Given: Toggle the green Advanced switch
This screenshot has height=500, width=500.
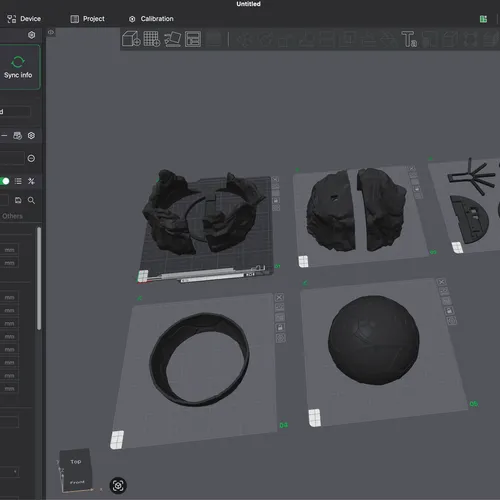Looking at the screenshot, I should [4, 181].
